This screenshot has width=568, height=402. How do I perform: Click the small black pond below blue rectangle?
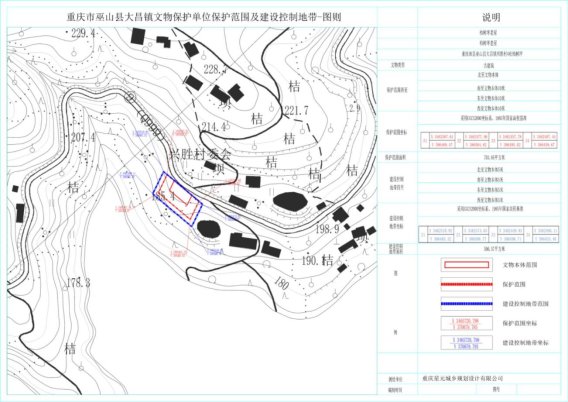point(208,229)
